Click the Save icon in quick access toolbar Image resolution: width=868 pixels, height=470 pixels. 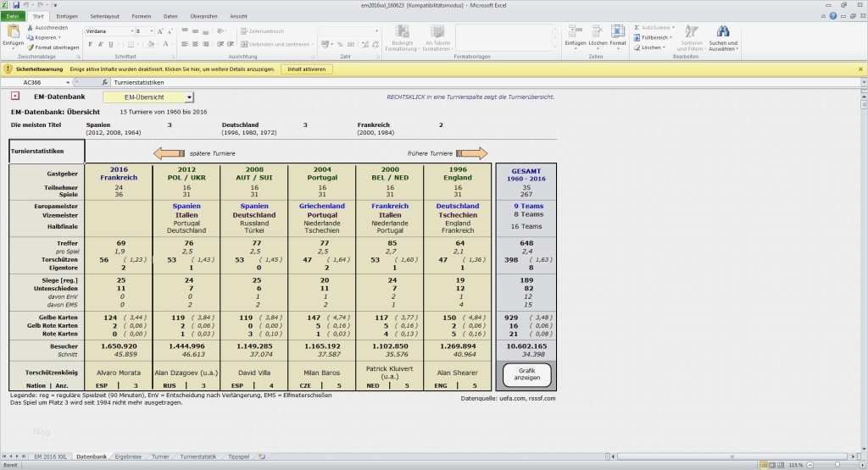(17, 5)
